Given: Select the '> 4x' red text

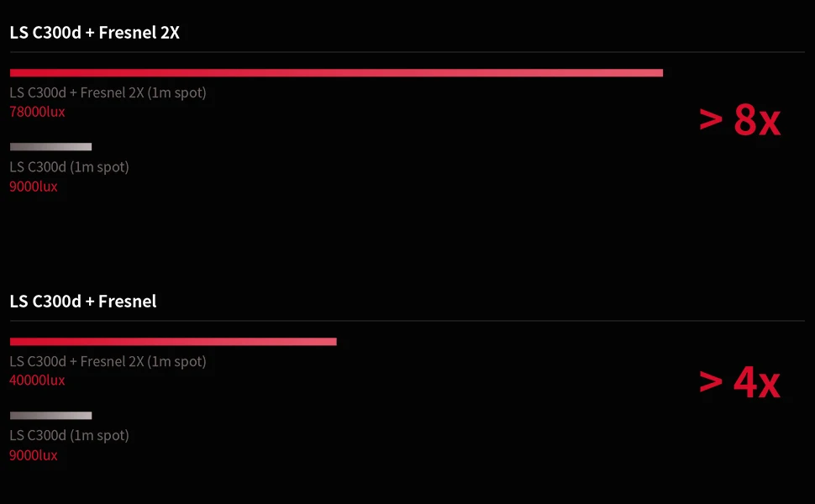Looking at the screenshot, I should (739, 382).
